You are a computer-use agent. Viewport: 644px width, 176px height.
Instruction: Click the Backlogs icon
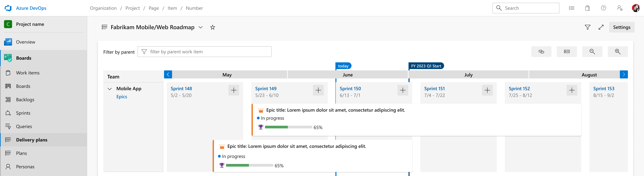[8, 100]
